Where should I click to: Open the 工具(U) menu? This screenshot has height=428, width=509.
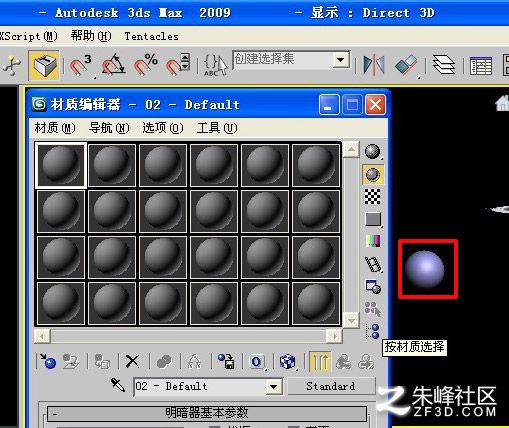[217, 128]
